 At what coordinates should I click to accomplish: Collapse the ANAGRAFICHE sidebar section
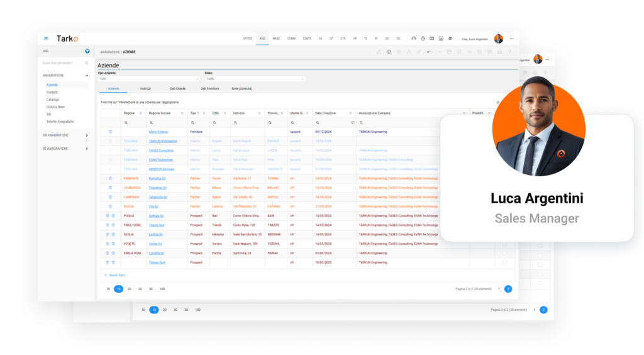point(87,76)
